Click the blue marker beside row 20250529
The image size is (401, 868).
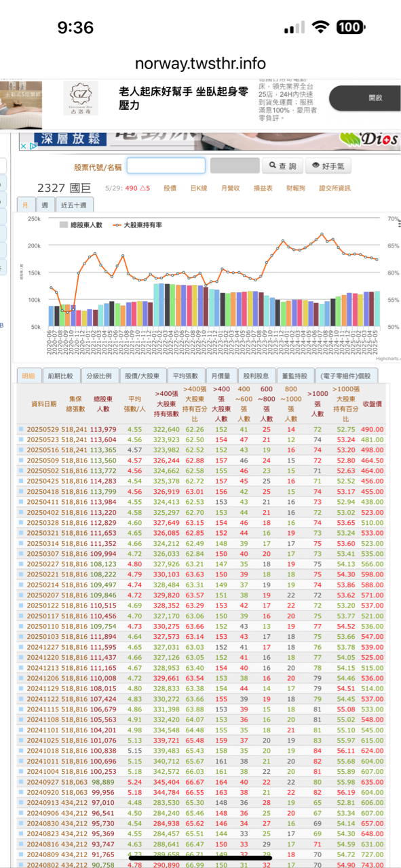(21, 429)
